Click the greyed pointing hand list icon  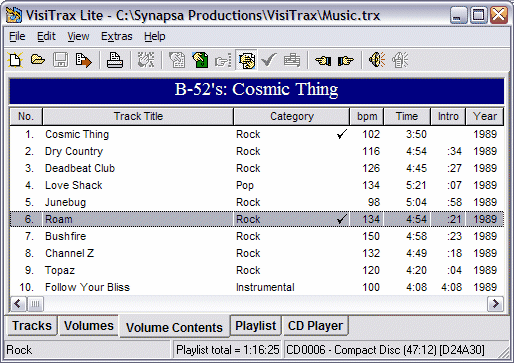[x=223, y=61]
